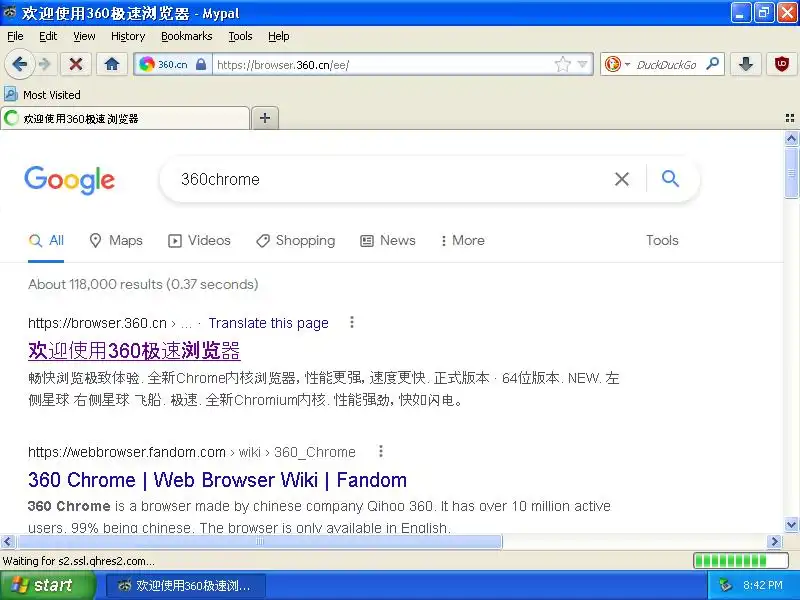Switch to the News results tab
The height and width of the screenshot is (600, 800).
(x=388, y=241)
